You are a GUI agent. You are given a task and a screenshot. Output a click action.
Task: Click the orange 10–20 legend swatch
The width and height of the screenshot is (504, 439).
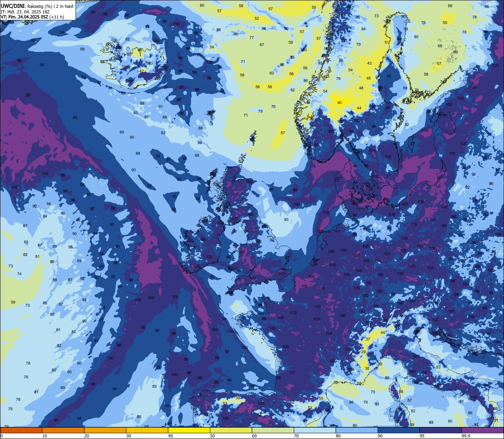(63, 430)
